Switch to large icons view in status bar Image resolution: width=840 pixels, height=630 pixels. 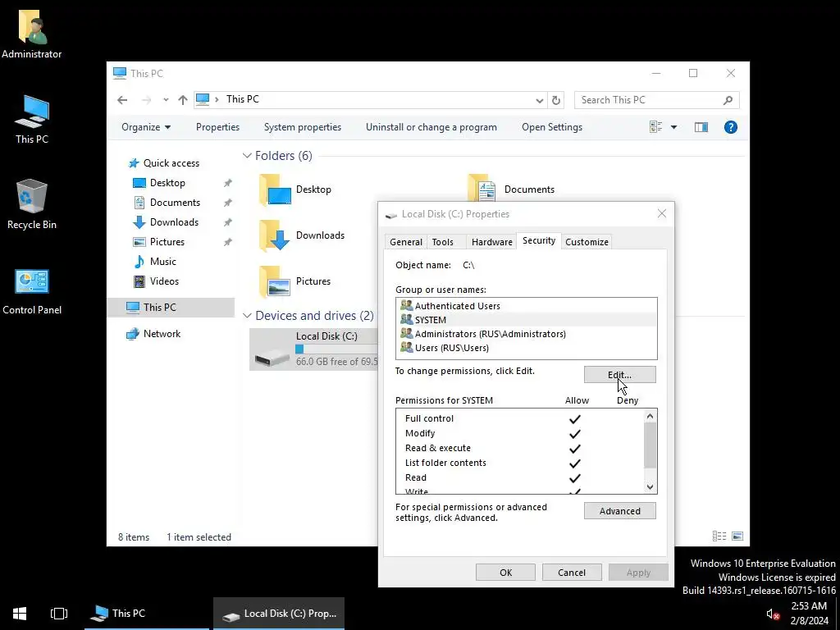click(737, 536)
